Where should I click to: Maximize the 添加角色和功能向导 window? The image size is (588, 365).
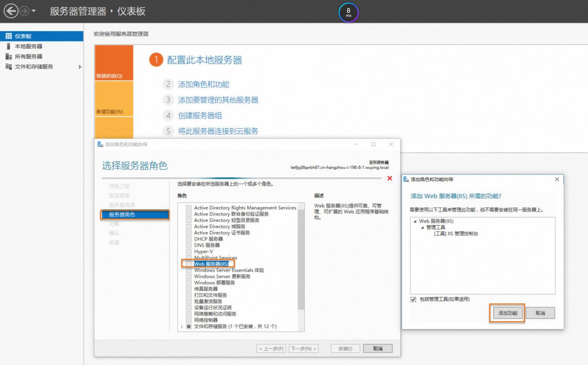tap(373, 144)
